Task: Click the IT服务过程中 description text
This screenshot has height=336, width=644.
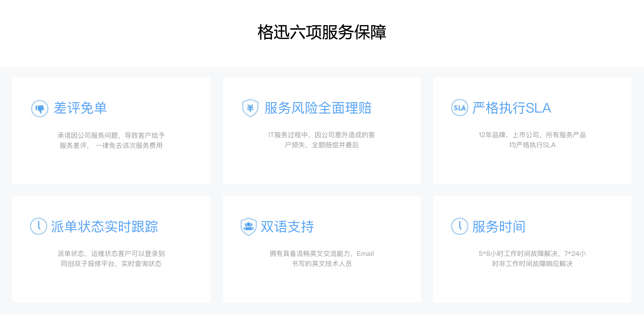Action: [x=321, y=135]
